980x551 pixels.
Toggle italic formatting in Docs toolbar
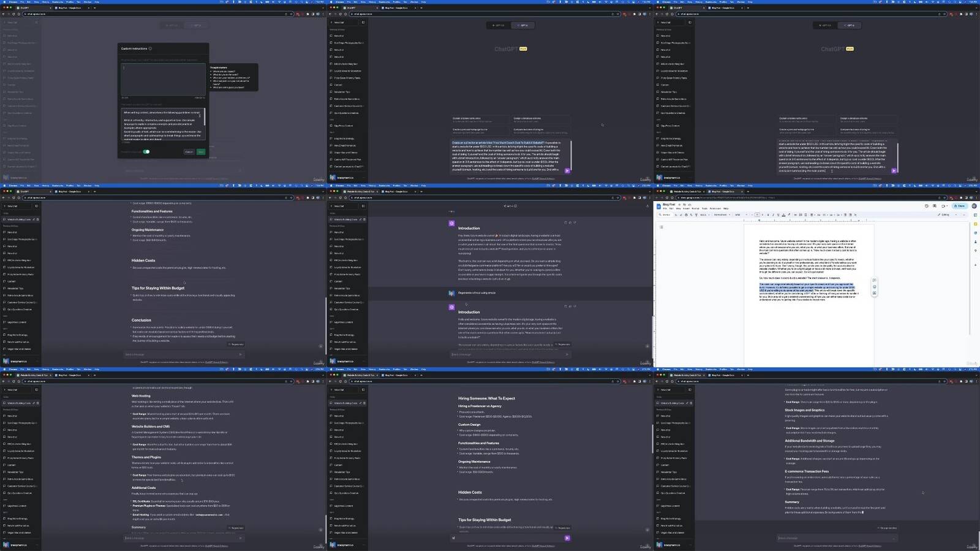(x=773, y=215)
